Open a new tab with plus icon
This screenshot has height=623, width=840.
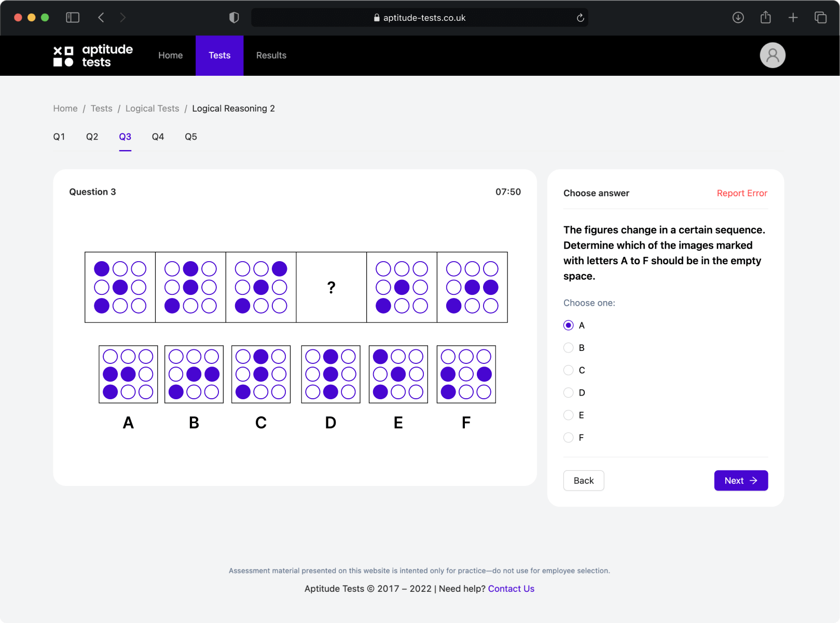click(x=793, y=18)
